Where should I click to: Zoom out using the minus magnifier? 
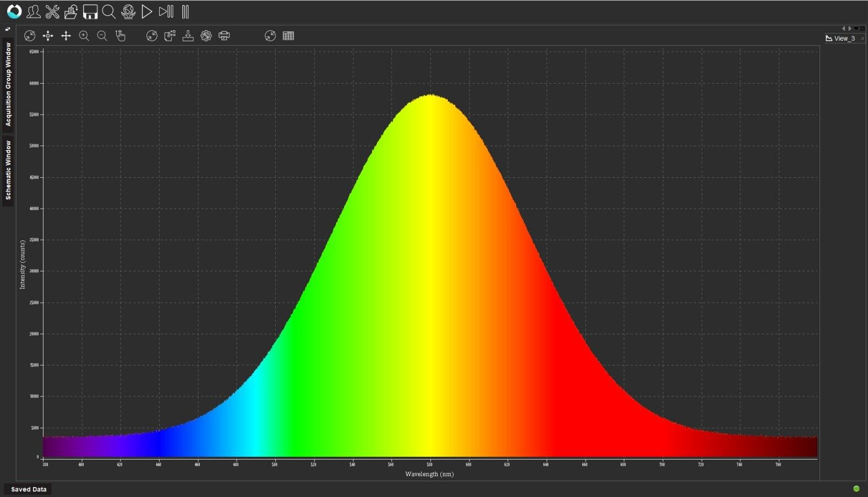click(x=102, y=36)
